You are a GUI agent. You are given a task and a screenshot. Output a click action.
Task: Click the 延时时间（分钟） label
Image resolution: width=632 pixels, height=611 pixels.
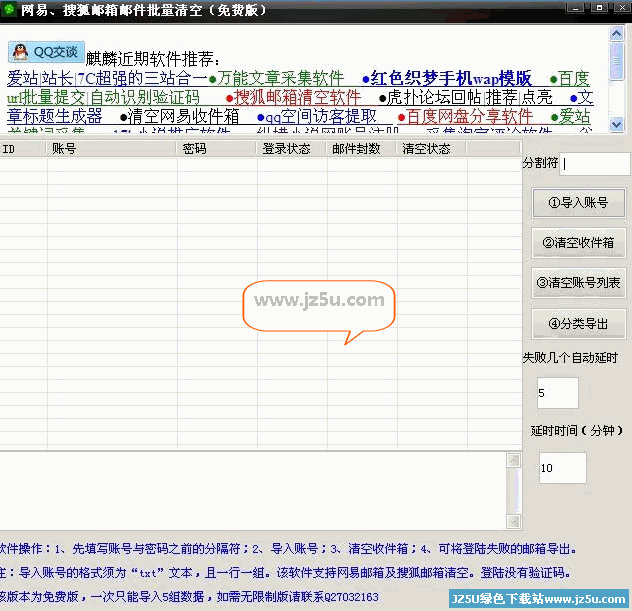pyautogui.click(x=577, y=431)
